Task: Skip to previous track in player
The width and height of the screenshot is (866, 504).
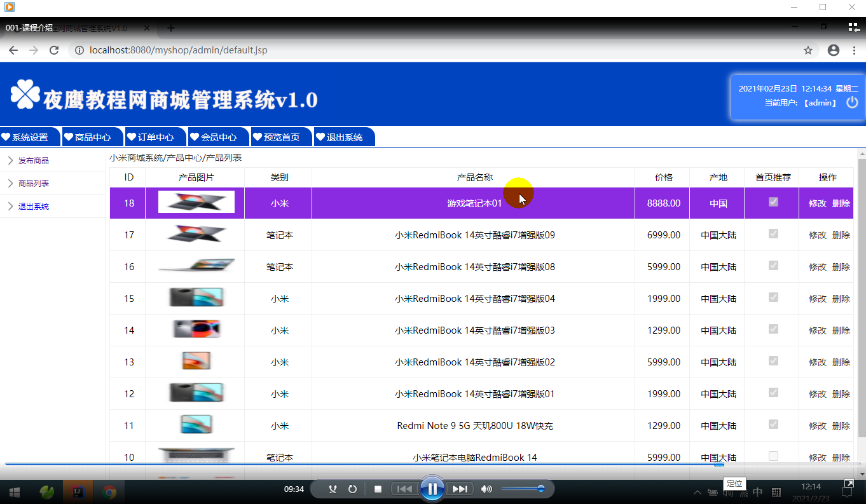Action: click(x=404, y=489)
